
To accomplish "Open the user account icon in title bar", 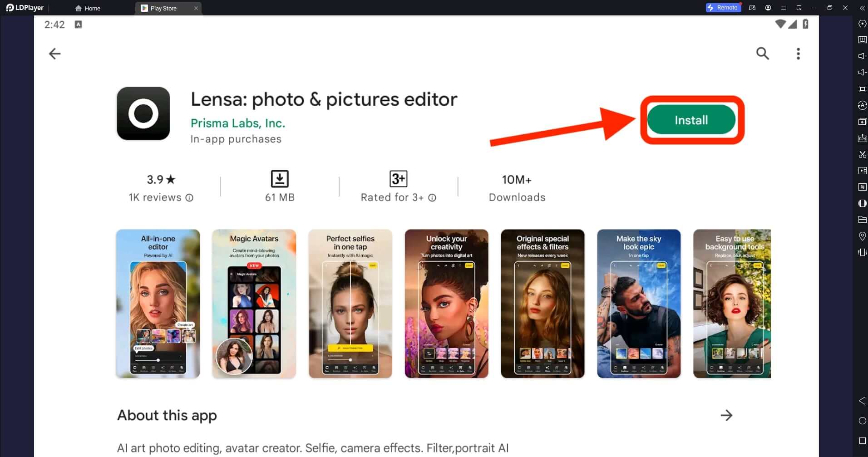I will click(x=768, y=8).
